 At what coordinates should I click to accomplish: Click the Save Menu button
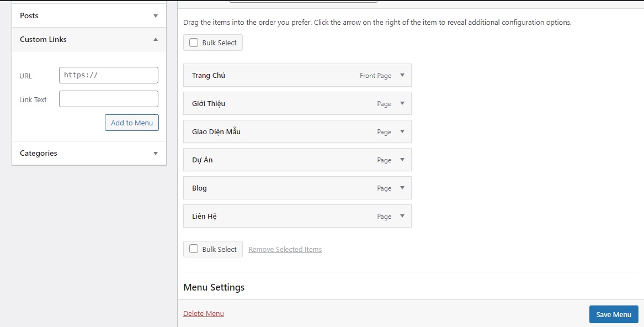coord(613,314)
